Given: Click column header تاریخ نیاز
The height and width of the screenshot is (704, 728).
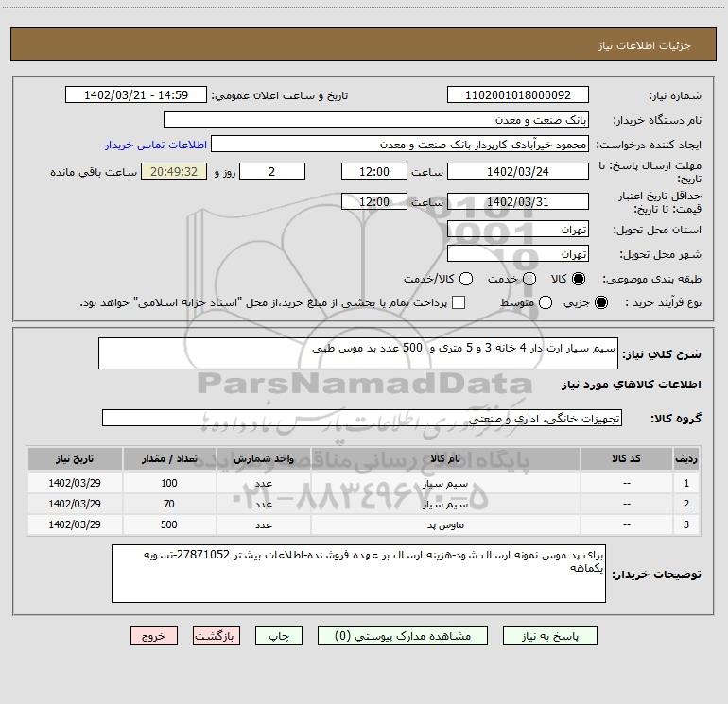Looking at the screenshot, I should point(75,458).
